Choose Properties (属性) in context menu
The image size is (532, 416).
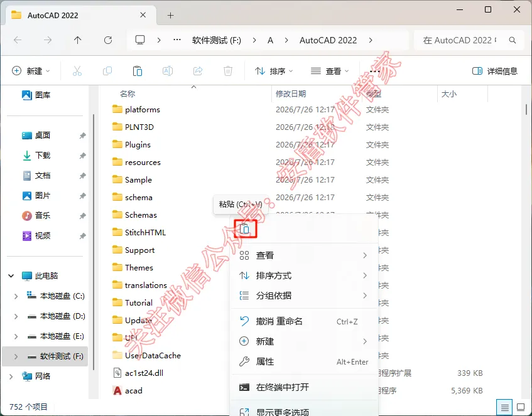click(304, 361)
